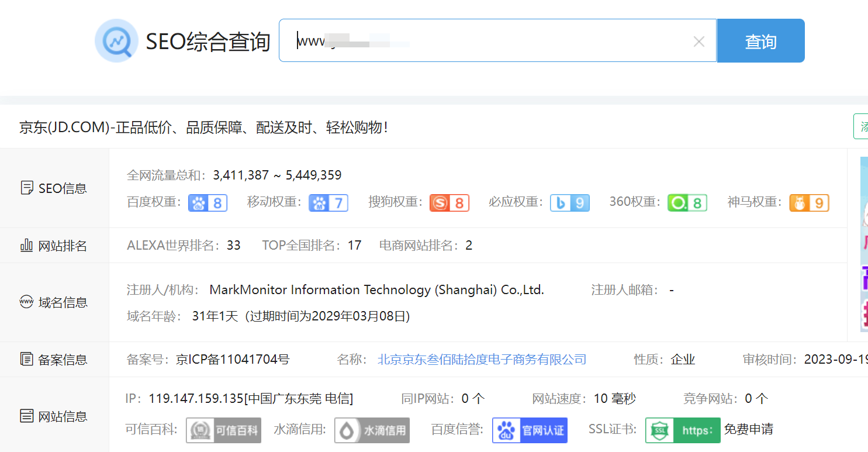Viewport: 868px width, 452px height.
Task: Click the 查询 search button
Action: coord(760,41)
